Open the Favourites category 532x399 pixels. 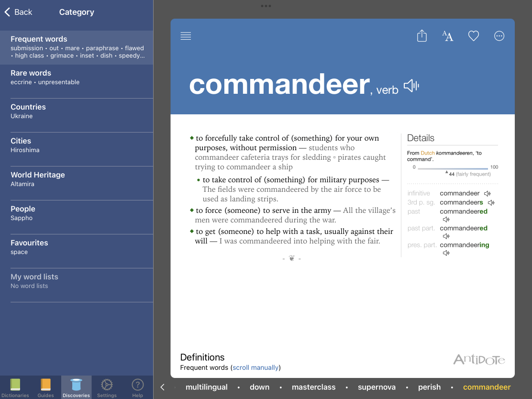point(77,247)
